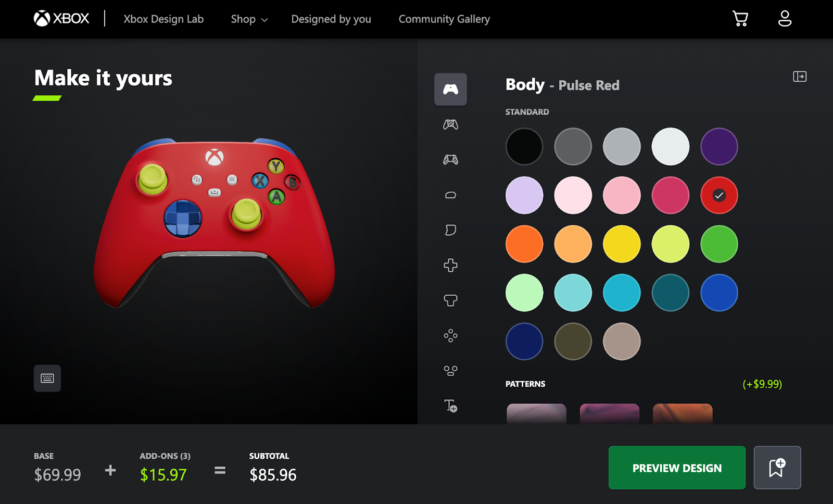
Task: Select the Triggers customization icon
Action: click(x=450, y=230)
